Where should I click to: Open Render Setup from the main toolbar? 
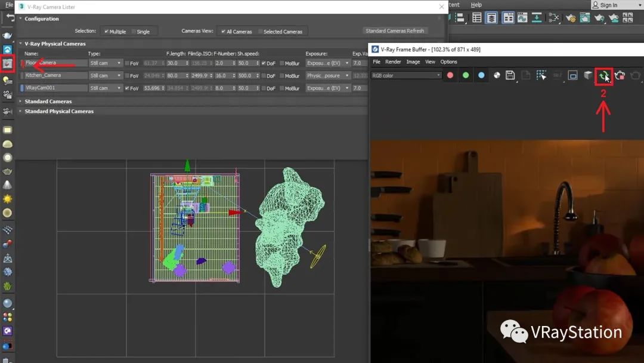click(x=570, y=18)
